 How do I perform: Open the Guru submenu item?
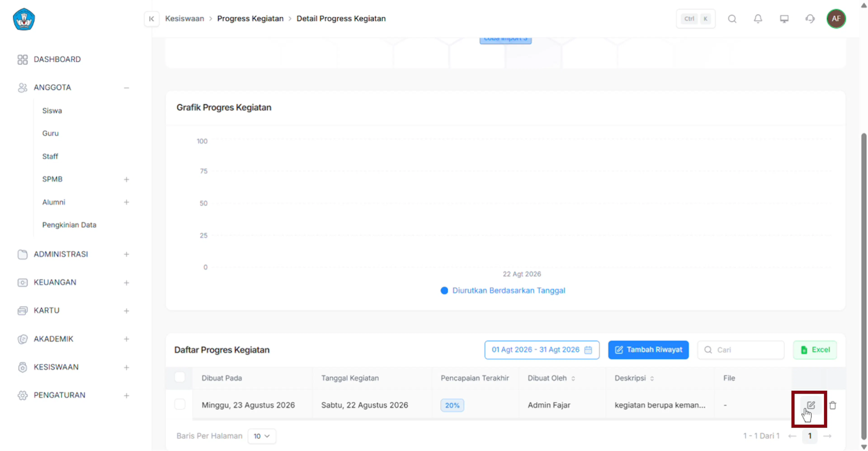[x=50, y=133]
